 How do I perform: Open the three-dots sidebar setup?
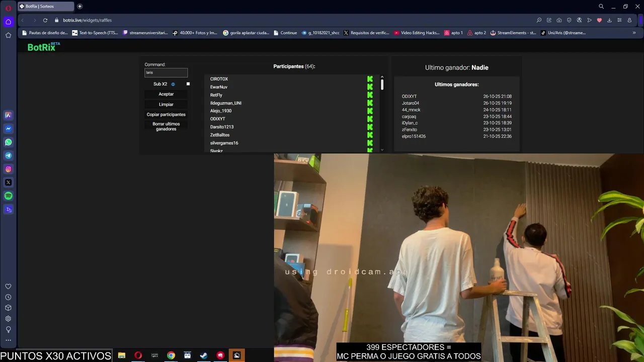point(8,340)
